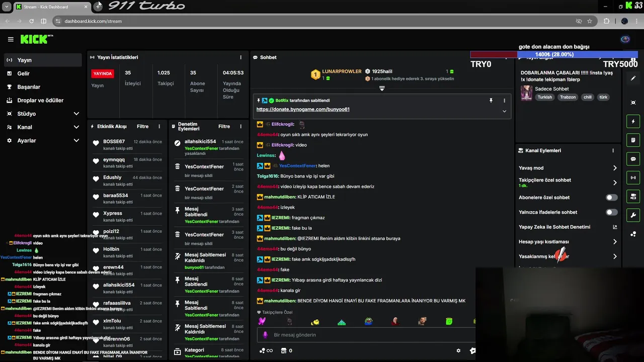Click the three-dots points icon in the right sidebar
Viewport: 644px width, 362px height.
[x=633, y=234]
